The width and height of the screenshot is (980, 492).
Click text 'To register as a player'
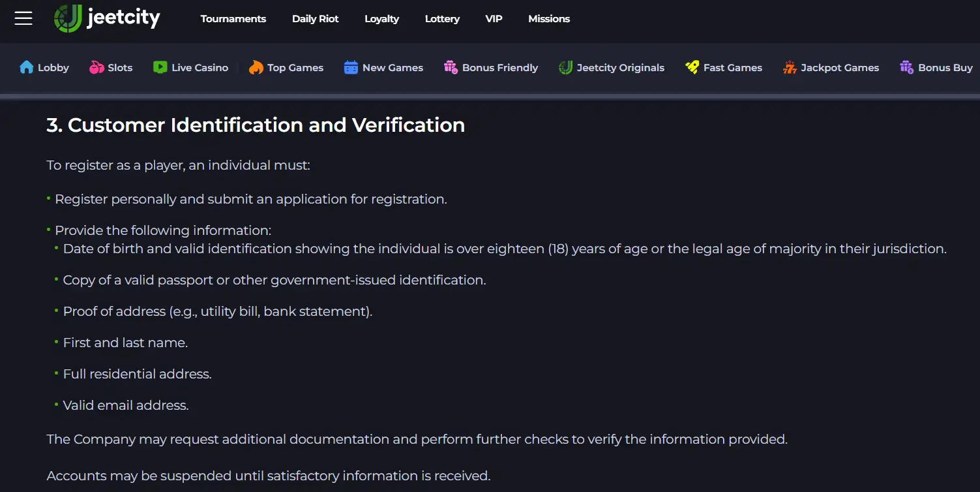[116, 165]
